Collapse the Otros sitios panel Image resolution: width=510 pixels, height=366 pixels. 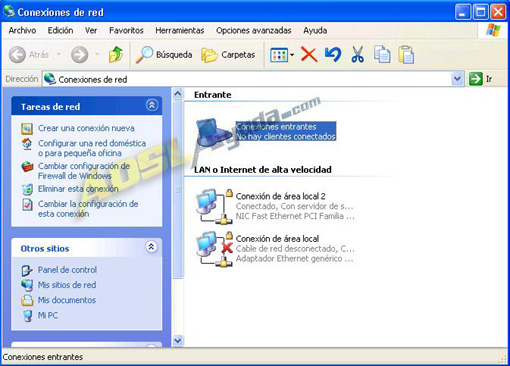pos(151,247)
